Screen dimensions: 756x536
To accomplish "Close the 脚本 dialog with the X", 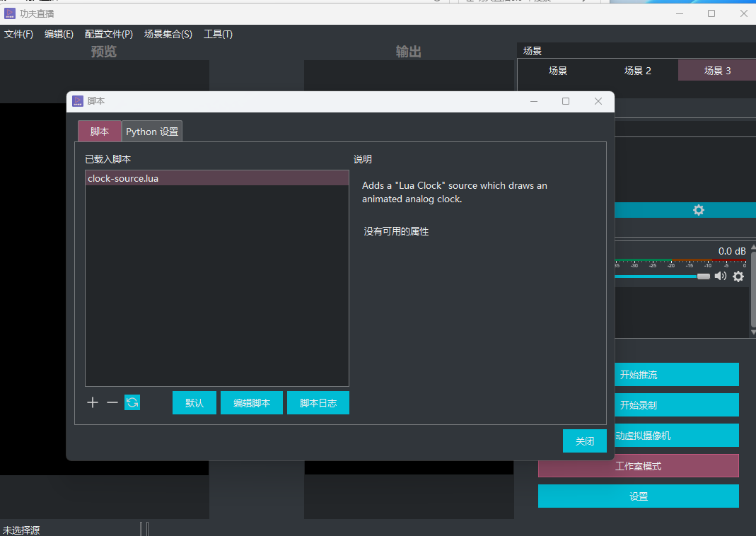I will [x=598, y=101].
